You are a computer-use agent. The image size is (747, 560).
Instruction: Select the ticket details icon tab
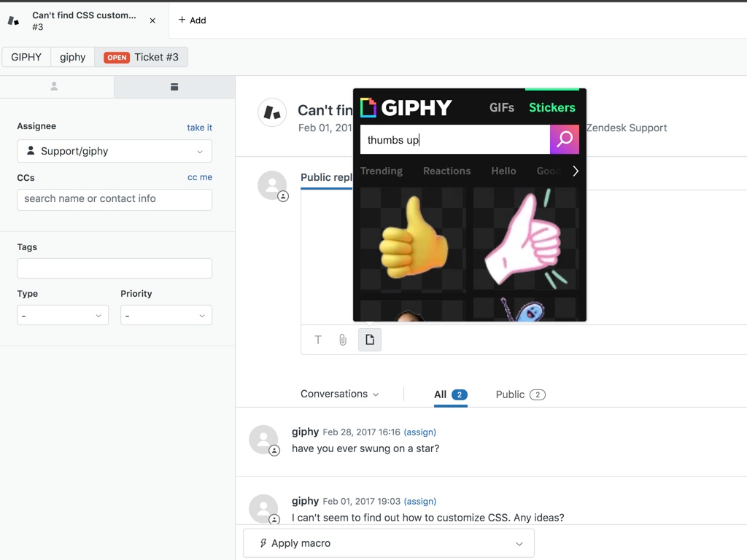(x=174, y=86)
